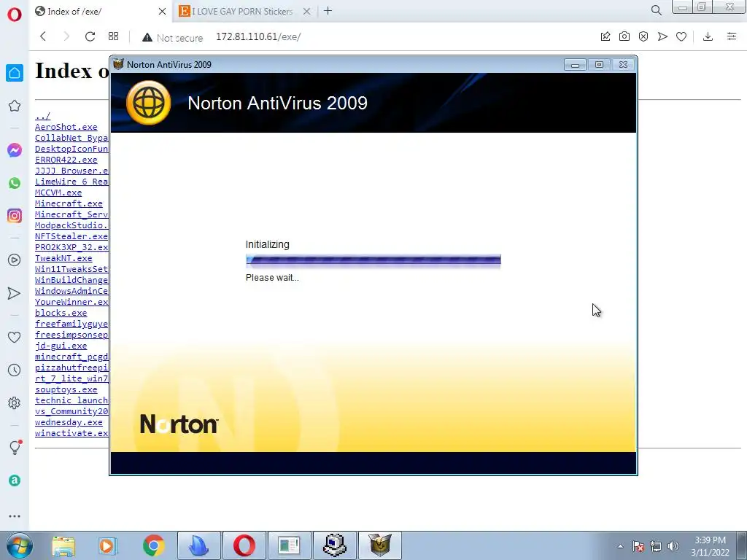The height and width of the screenshot is (560, 747).
Task: Open Windows Media Player taskbar icon
Action: [x=108, y=545]
